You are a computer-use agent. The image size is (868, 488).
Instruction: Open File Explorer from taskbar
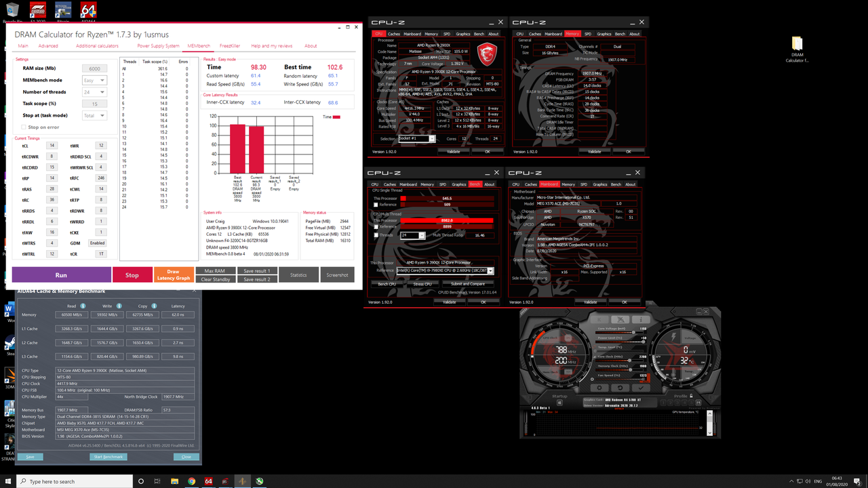click(x=174, y=481)
